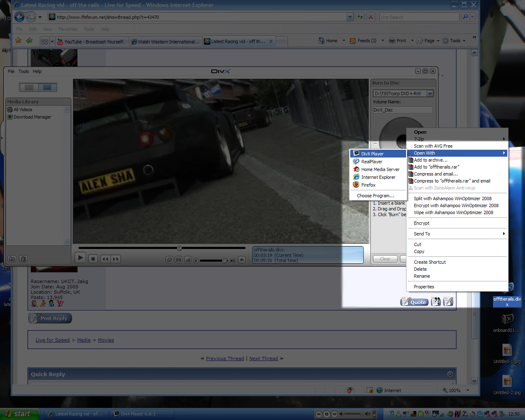Click the Quote button on forum post
This screenshot has height=420, width=525.
414,302
